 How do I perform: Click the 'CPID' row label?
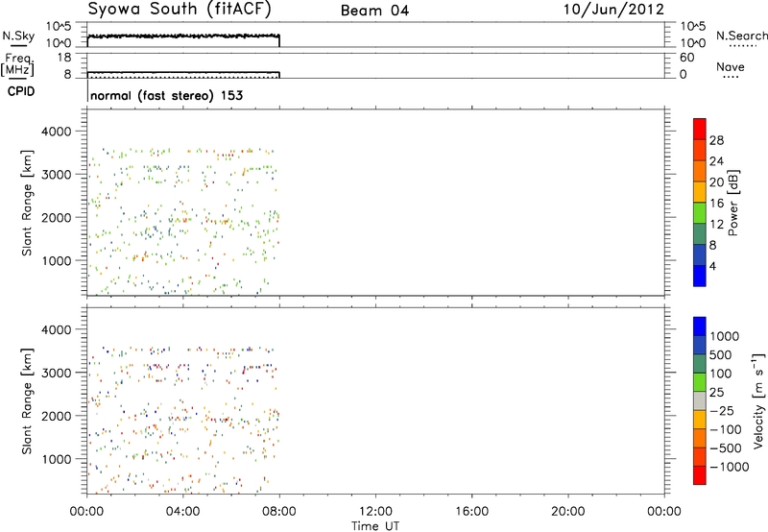coord(21,91)
